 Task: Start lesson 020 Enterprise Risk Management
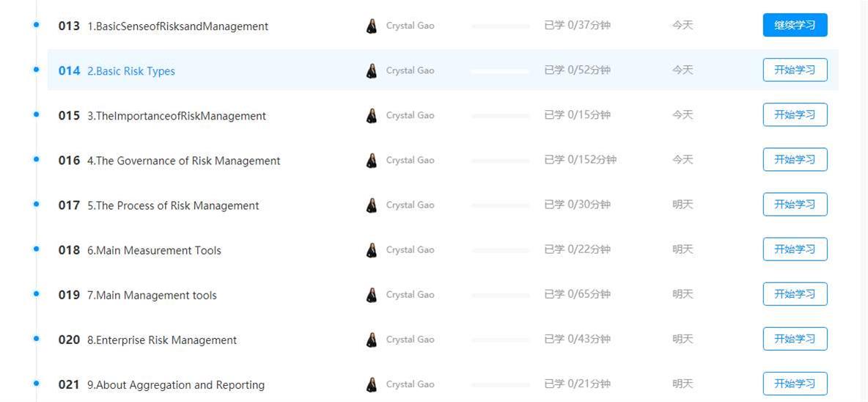(x=795, y=339)
